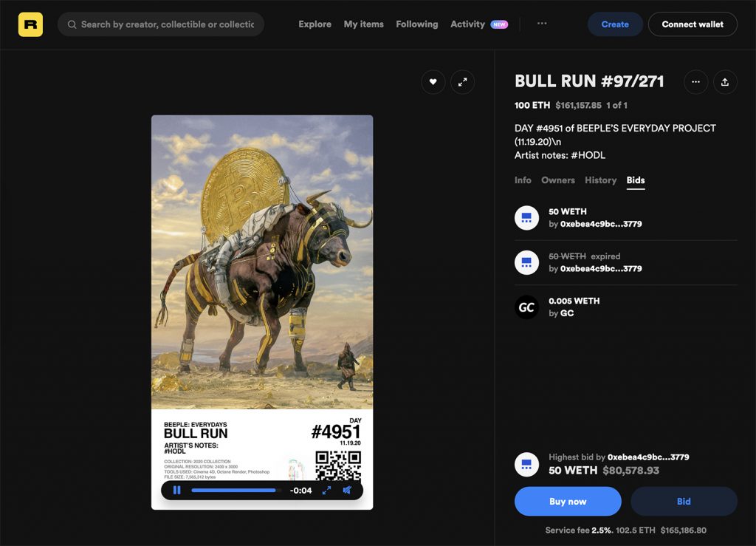Open the History tab

(x=600, y=180)
